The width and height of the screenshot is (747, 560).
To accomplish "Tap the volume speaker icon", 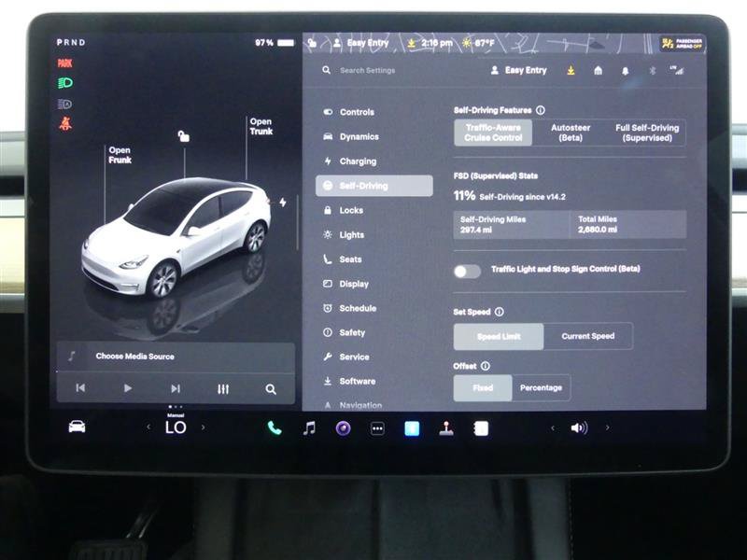I will (579, 428).
